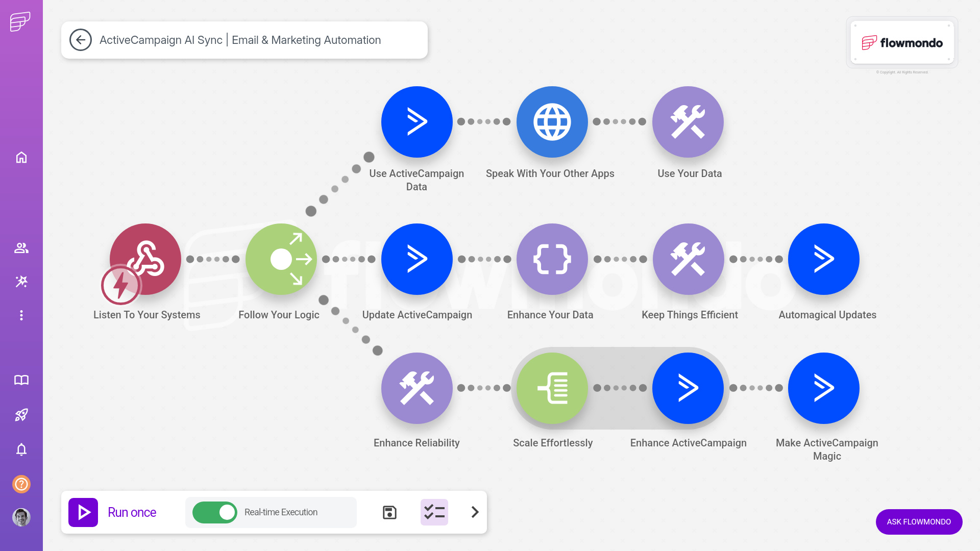Select the Keep Things Efficient tools module

688,259
